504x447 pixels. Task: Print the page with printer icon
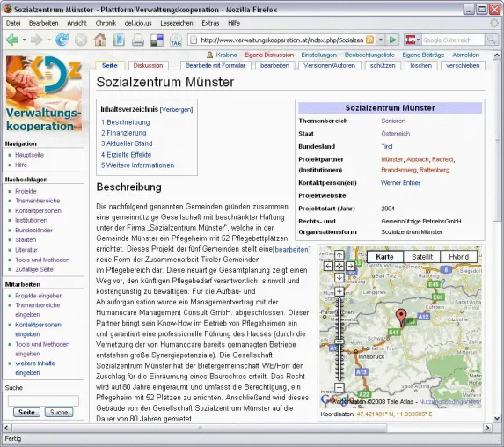138,40
